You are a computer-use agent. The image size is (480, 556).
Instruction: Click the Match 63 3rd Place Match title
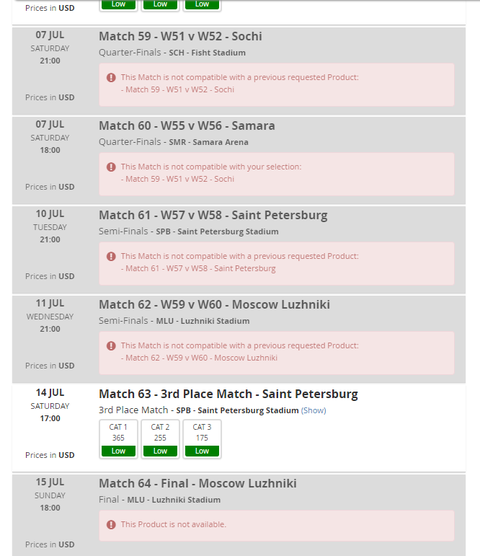click(x=228, y=394)
